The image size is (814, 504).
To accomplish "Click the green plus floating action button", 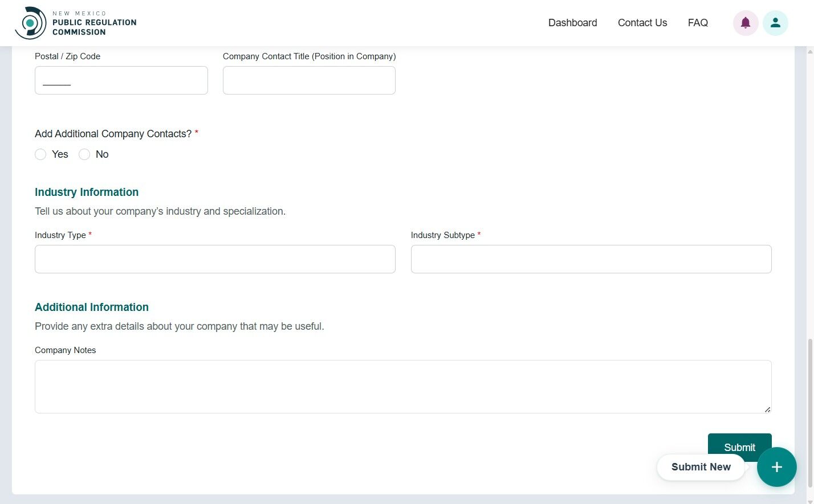I will (x=776, y=467).
